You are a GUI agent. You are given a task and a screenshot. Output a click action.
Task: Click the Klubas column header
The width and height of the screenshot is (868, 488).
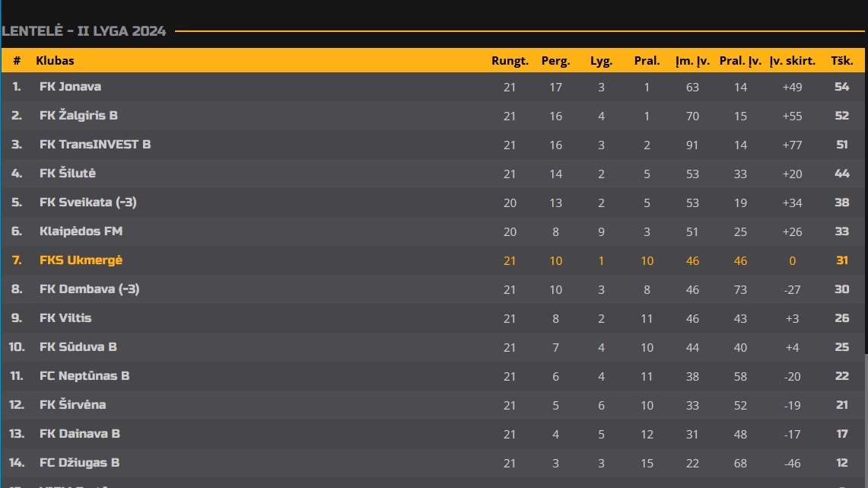[55, 60]
